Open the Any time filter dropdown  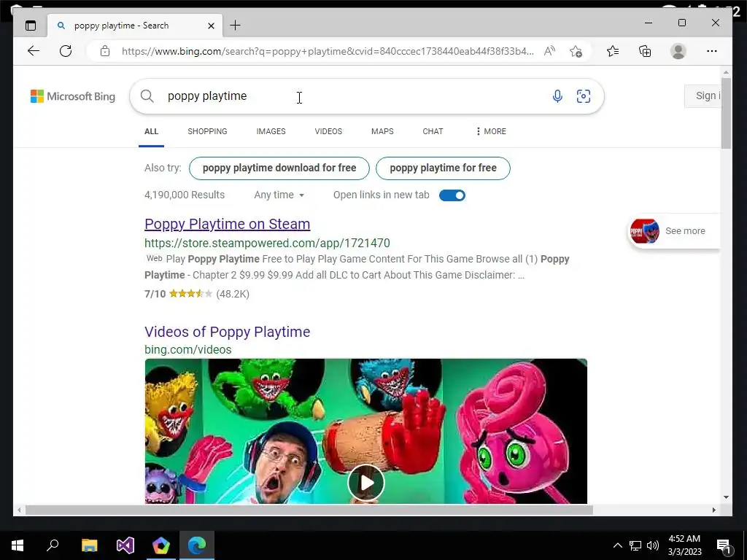tap(279, 195)
